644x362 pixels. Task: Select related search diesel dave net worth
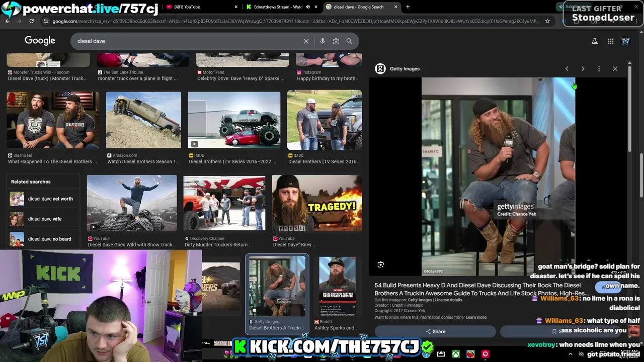(x=43, y=199)
